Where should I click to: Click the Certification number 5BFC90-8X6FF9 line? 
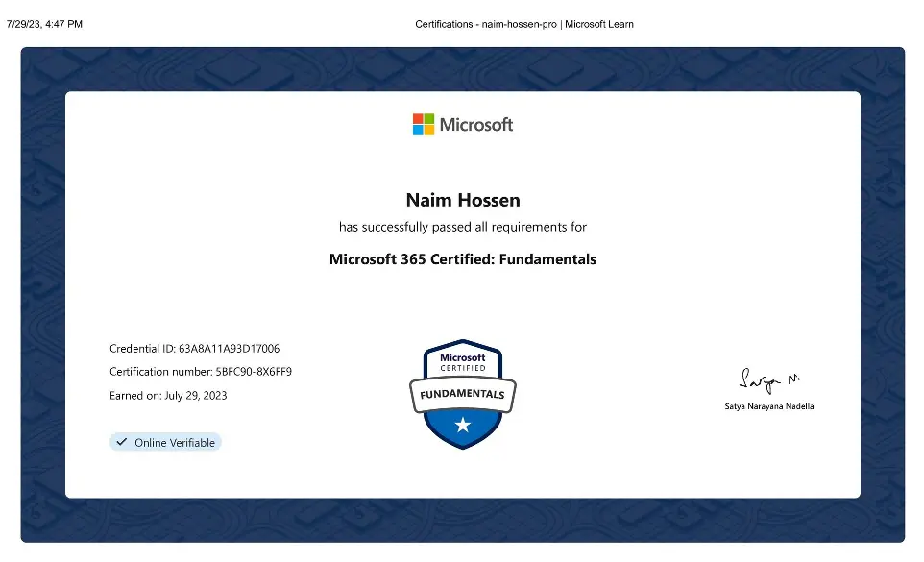coord(201,372)
